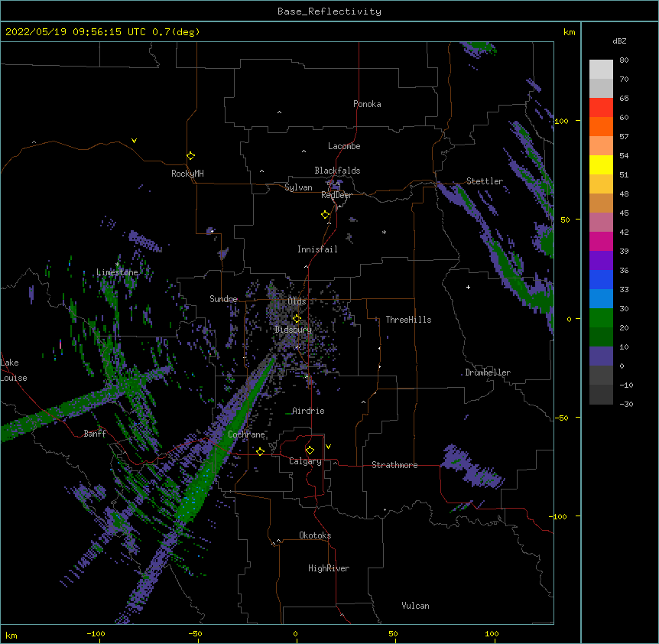Click the Innisfail city label
Screen dimensions: 659x644
317,249
